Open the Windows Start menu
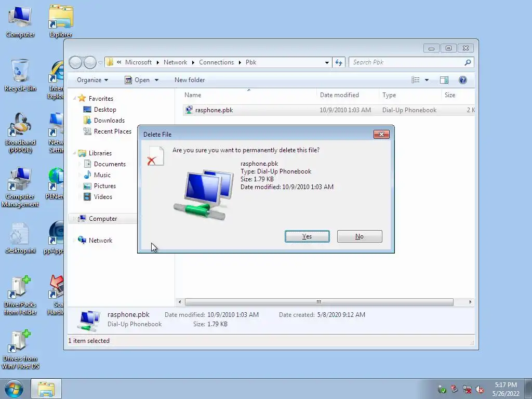The image size is (532, 399). click(x=14, y=389)
